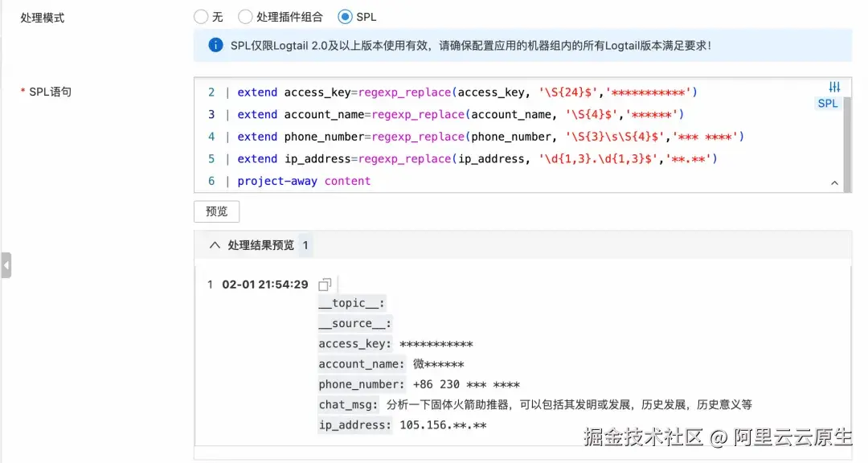868x463 pixels.
Task: Collapse the sidebar using the left edge arrow
Action: [x=6, y=265]
